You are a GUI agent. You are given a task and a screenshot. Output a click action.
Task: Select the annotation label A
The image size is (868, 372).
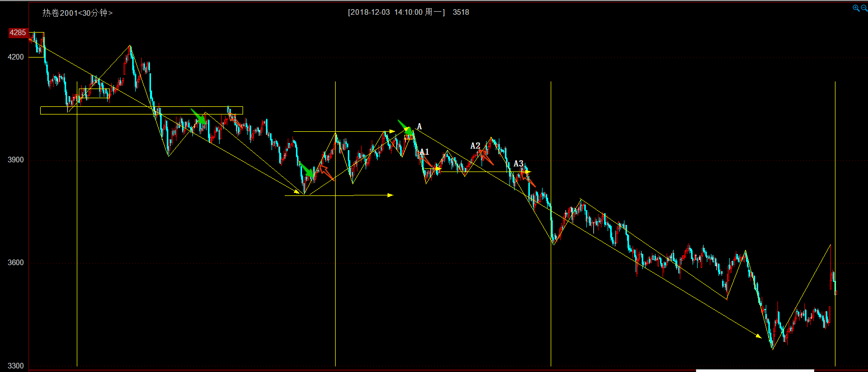(420, 127)
